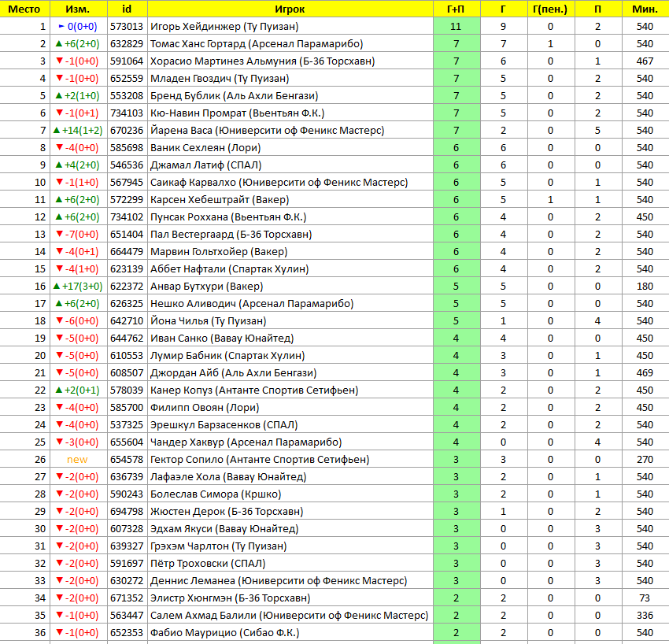Click minutes value 336
The image size is (669, 644).
coord(645,616)
